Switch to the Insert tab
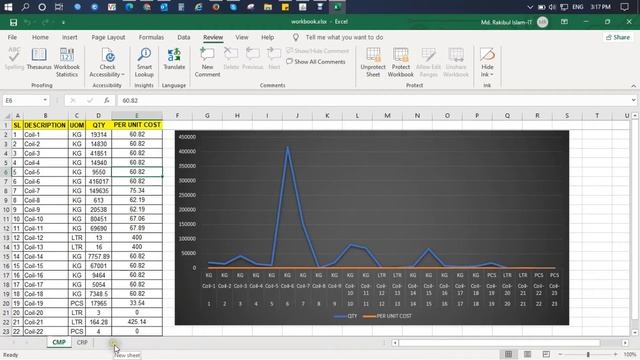Image resolution: width=640 pixels, height=360 pixels. pyautogui.click(x=70, y=37)
